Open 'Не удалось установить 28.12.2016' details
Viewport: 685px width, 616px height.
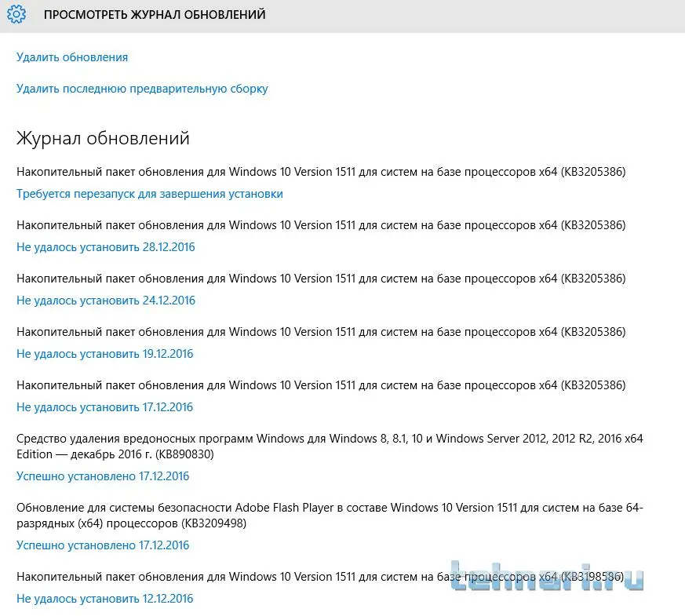coord(106,247)
